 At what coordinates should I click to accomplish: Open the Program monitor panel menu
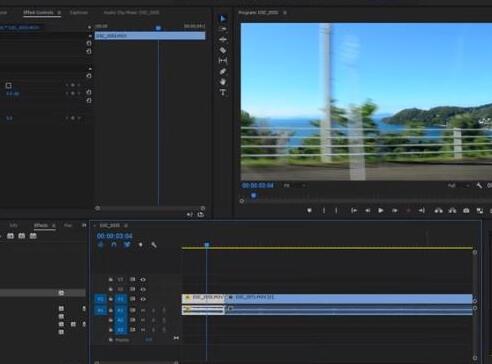tap(285, 13)
